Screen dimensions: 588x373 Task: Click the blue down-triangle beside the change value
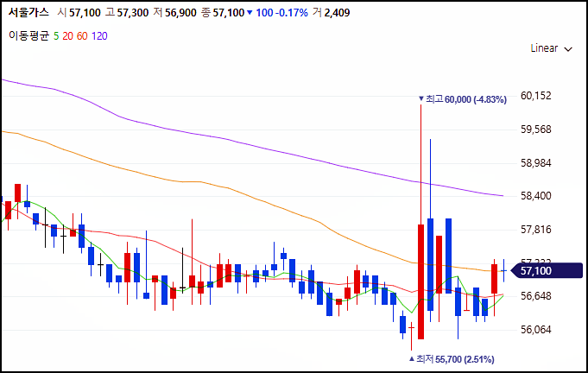point(250,13)
